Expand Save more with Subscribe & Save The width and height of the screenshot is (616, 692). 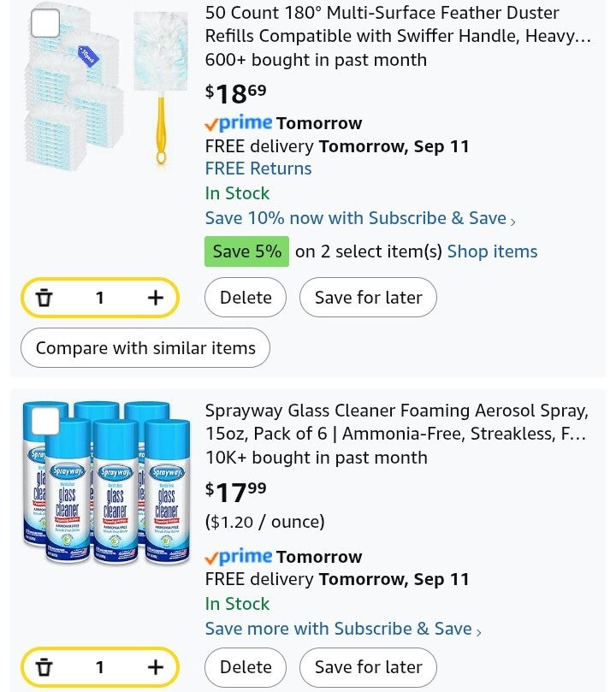[x=343, y=629]
